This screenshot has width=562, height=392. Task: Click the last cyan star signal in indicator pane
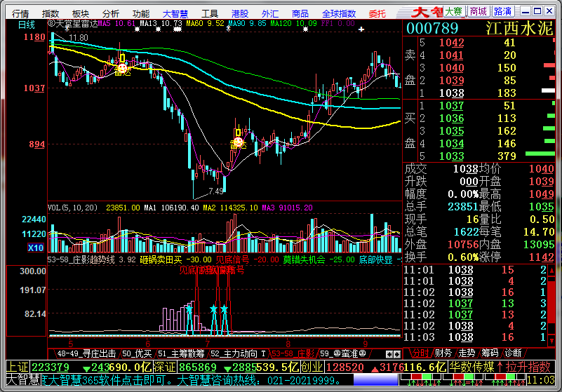(x=224, y=309)
